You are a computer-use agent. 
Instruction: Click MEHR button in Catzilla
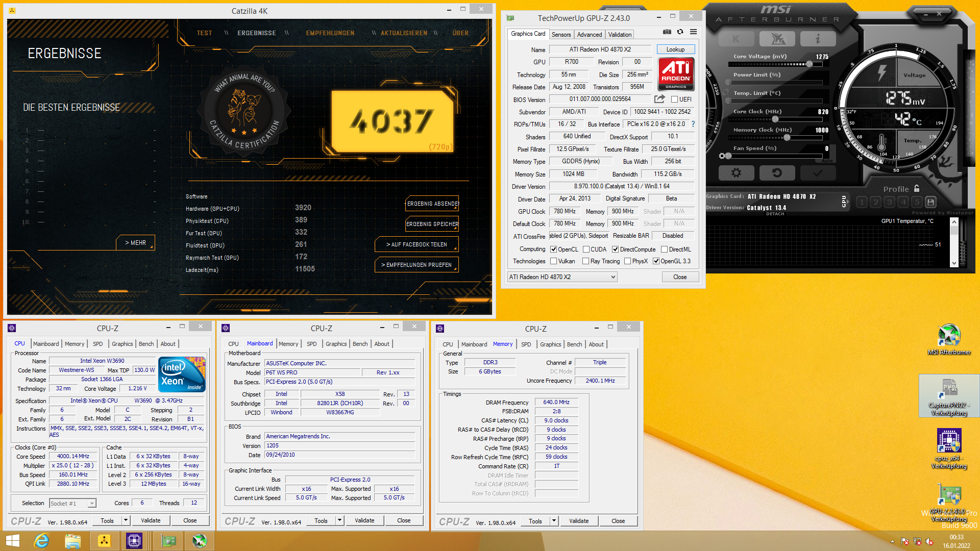coord(135,243)
